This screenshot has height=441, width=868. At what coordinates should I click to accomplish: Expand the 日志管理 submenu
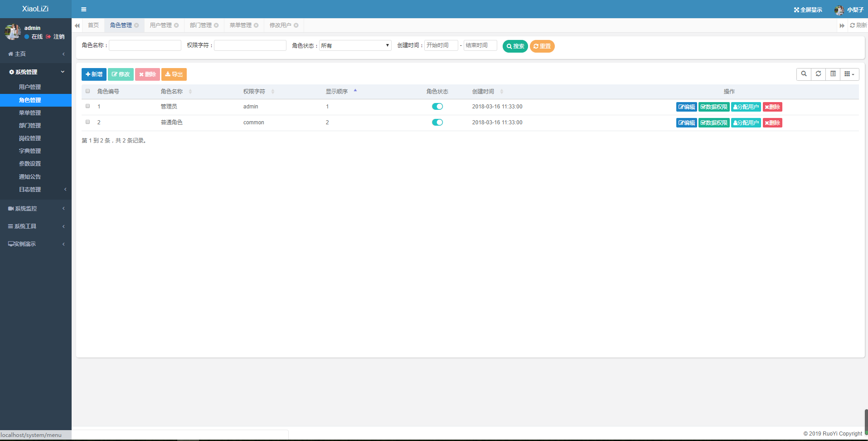[36, 190]
